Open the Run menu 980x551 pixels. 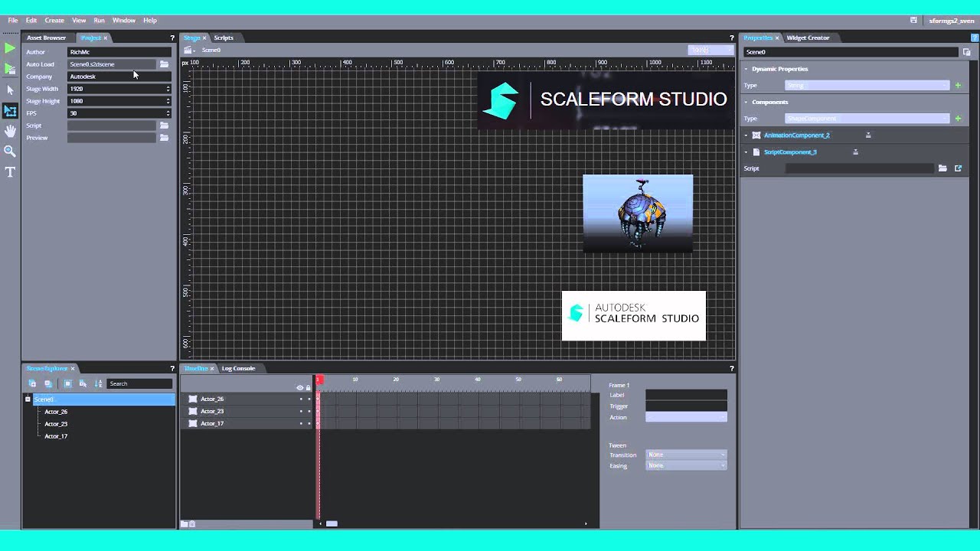coord(99,21)
